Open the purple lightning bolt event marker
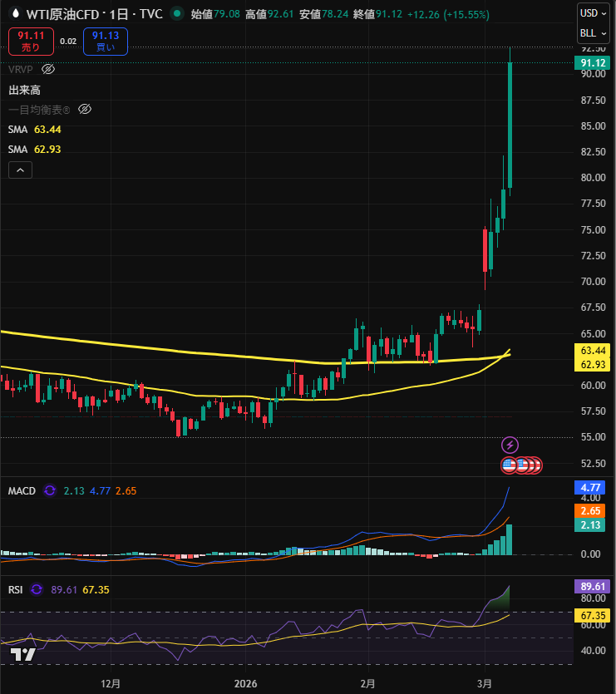This screenshot has height=694, width=616. [x=510, y=445]
